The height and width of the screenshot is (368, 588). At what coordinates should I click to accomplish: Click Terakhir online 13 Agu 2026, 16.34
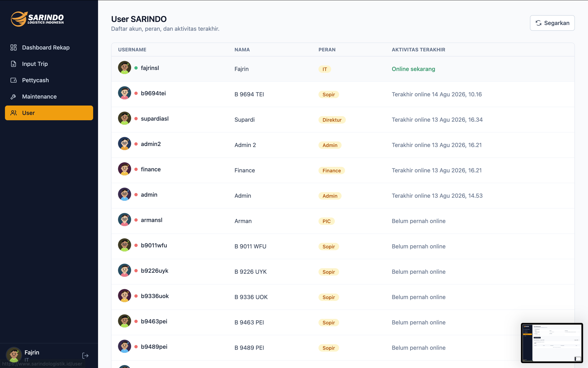click(x=437, y=120)
